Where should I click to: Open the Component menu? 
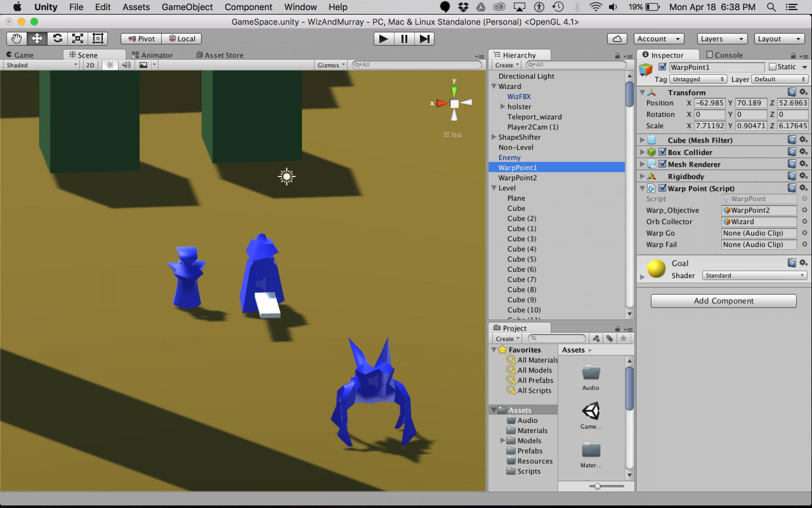(248, 7)
